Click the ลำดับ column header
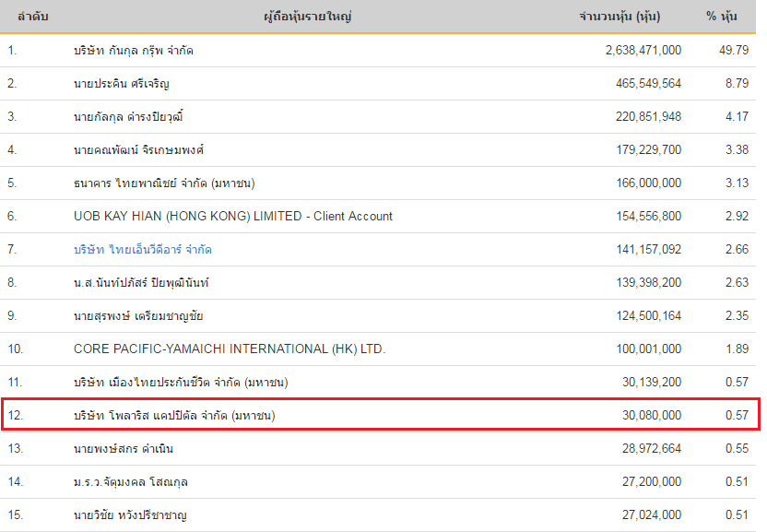This screenshot has width=767, height=532. 33,17
